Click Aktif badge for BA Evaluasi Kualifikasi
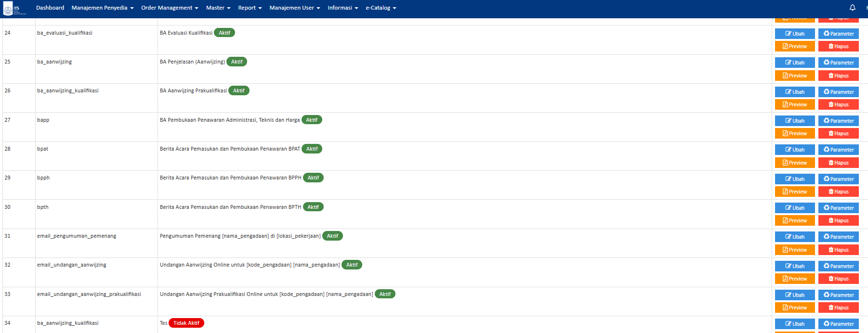This screenshot has height=333, width=868. click(x=224, y=33)
